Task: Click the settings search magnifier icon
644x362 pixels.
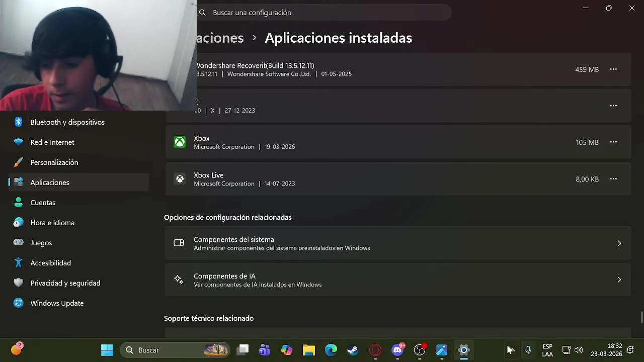Action: tap(202, 13)
